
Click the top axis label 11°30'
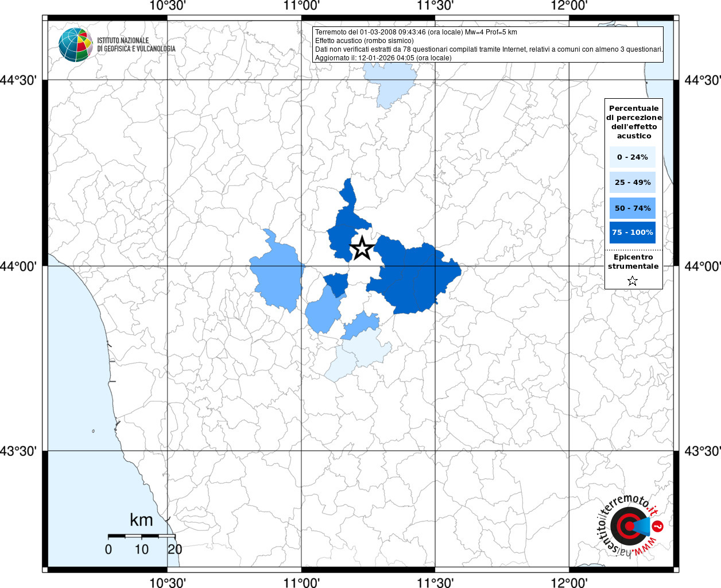point(435,6)
